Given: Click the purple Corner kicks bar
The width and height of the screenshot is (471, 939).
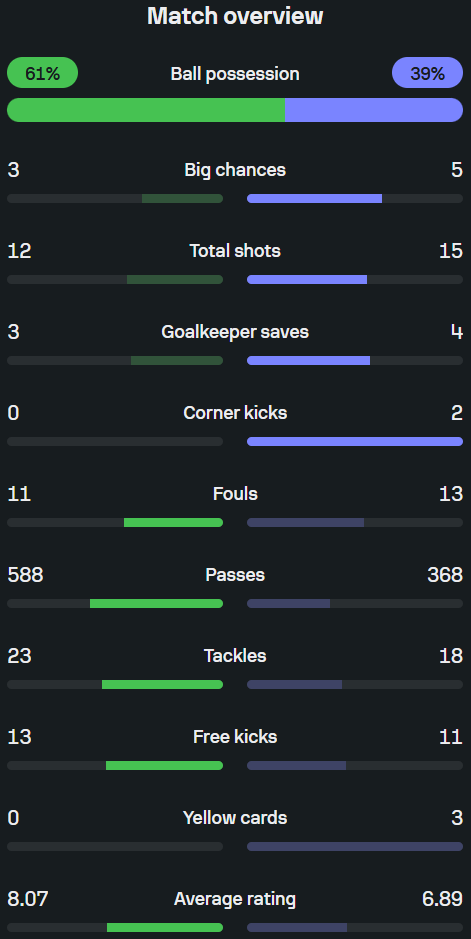Looking at the screenshot, I should click(x=355, y=441).
